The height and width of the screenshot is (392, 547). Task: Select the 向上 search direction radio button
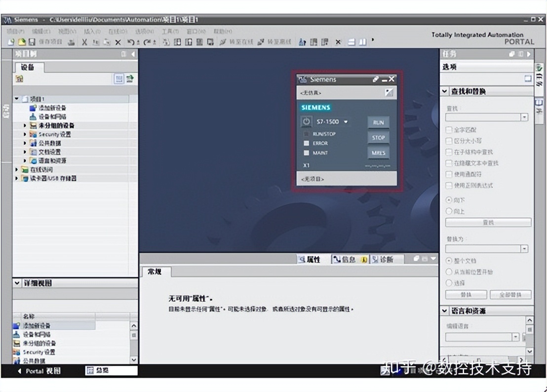pyautogui.click(x=449, y=211)
